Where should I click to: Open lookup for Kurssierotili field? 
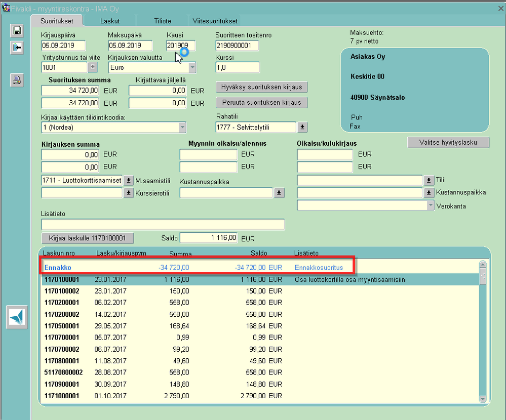[x=129, y=193]
